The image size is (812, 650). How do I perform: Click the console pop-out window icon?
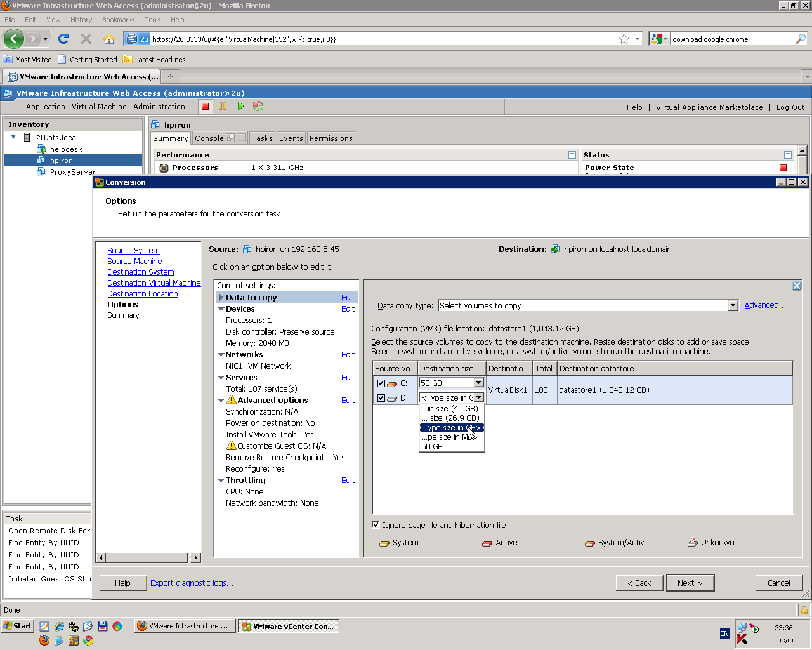pyautogui.click(x=230, y=138)
